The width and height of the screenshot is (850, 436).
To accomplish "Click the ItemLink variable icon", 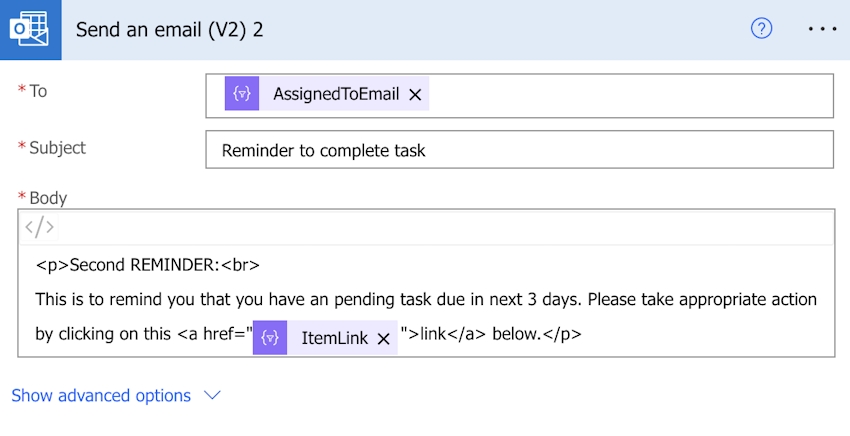I will (x=270, y=338).
